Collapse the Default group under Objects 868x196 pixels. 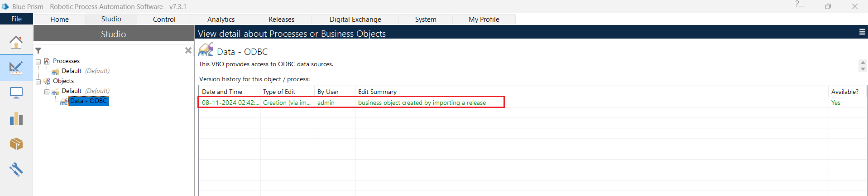(x=47, y=91)
